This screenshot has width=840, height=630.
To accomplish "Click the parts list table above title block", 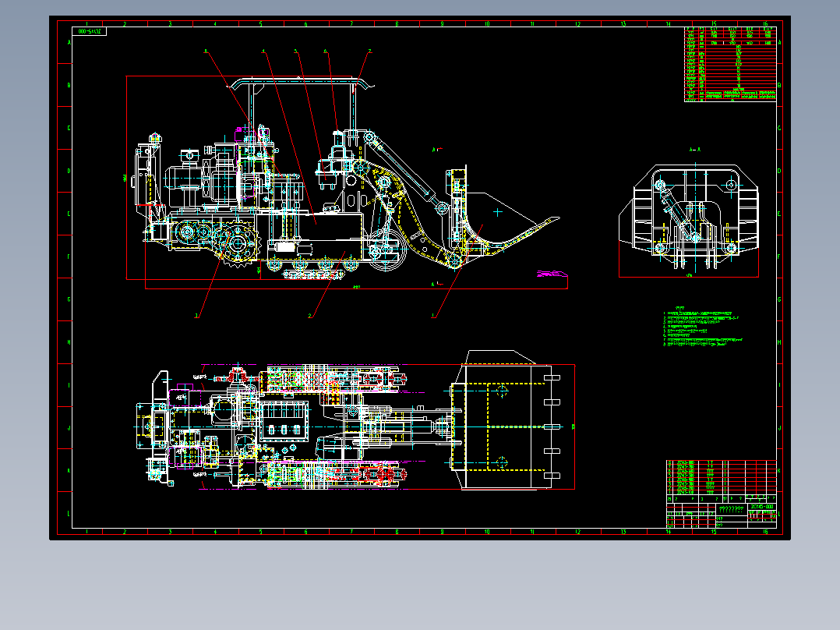I will pyautogui.click(x=721, y=477).
